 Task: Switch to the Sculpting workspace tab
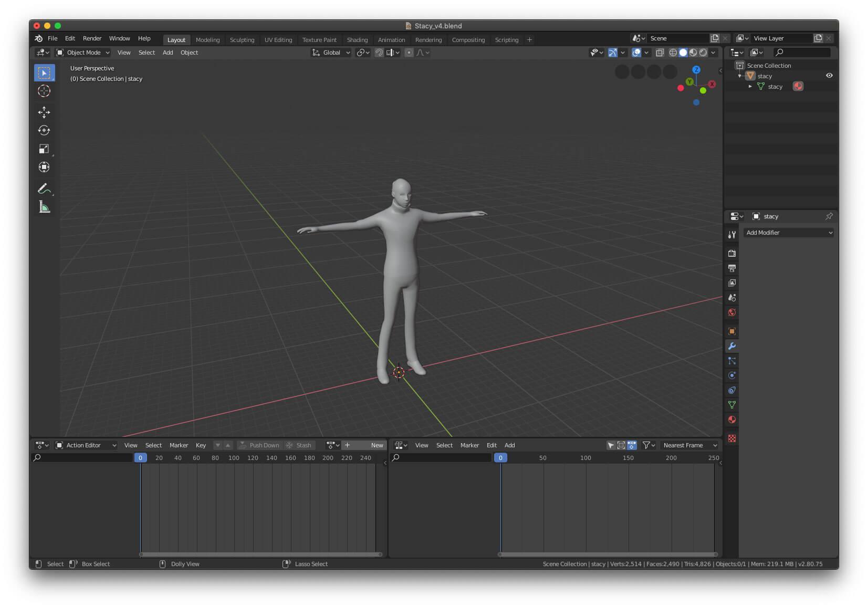coord(242,40)
